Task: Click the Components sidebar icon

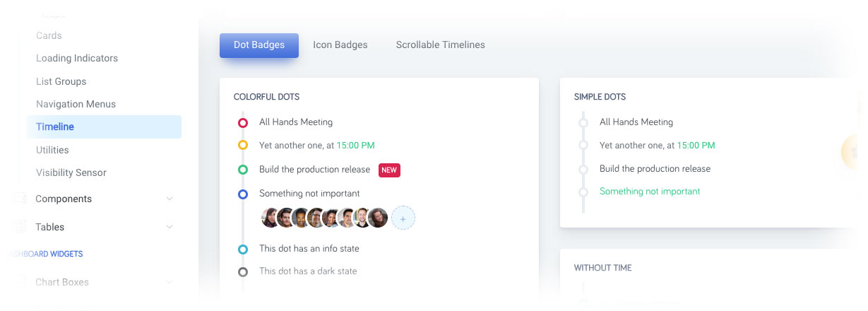Action: pyautogui.click(x=20, y=199)
